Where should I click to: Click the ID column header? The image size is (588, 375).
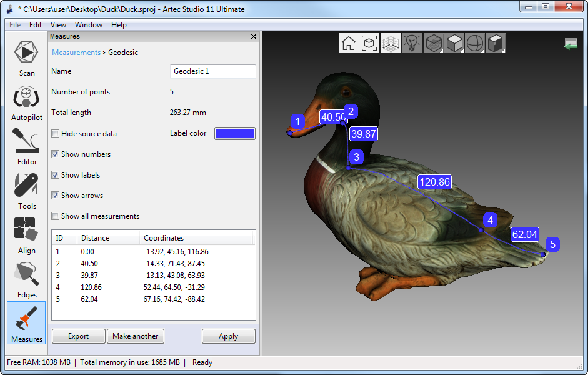pyautogui.click(x=64, y=238)
